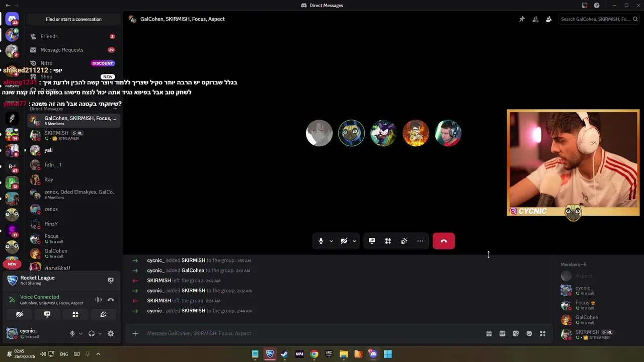Image resolution: width=644 pixels, height=362 pixels.
Task: Create a new DM with the plus icon
Action: tap(115, 109)
